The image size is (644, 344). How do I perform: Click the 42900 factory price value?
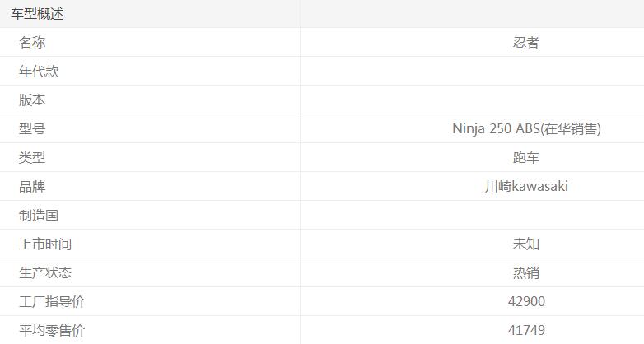[526, 302]
